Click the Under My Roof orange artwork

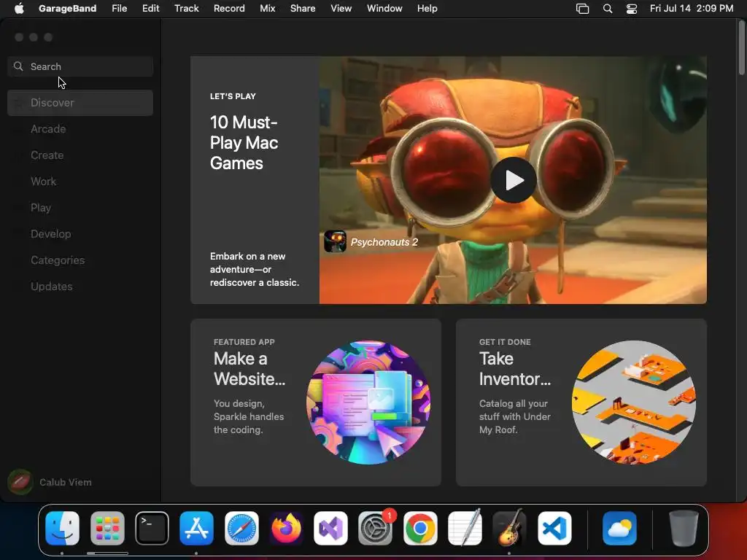(x=634, y=402)
